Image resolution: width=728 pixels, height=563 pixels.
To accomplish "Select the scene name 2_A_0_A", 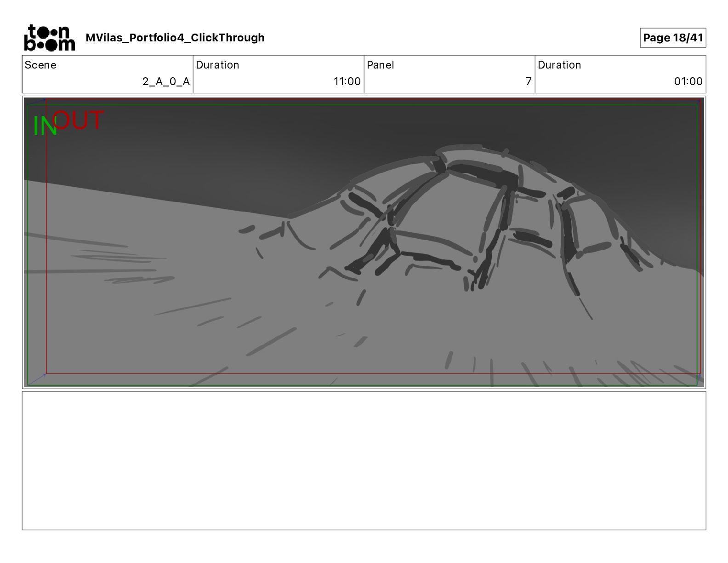I will tap(166, 81).
